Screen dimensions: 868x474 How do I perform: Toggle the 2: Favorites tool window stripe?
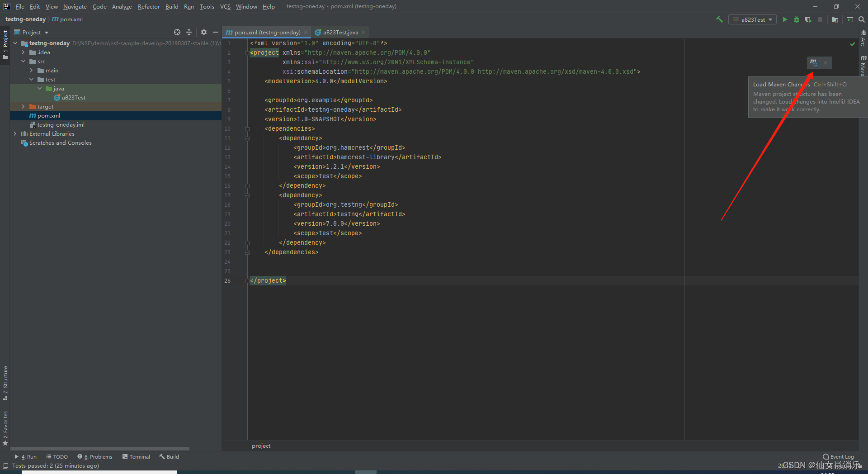[x=5, y=428]
